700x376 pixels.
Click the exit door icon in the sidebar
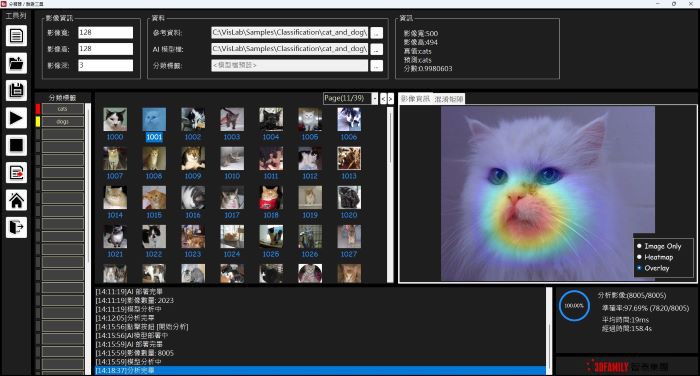point(16,227)
